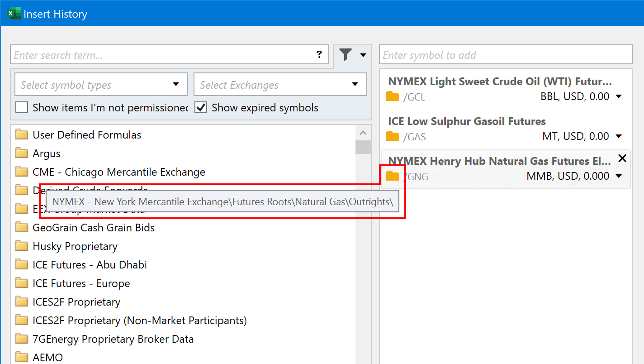644x364 pixels.
Task: Click the Husky Proprietary folder icon
Action: click(22, 246)
